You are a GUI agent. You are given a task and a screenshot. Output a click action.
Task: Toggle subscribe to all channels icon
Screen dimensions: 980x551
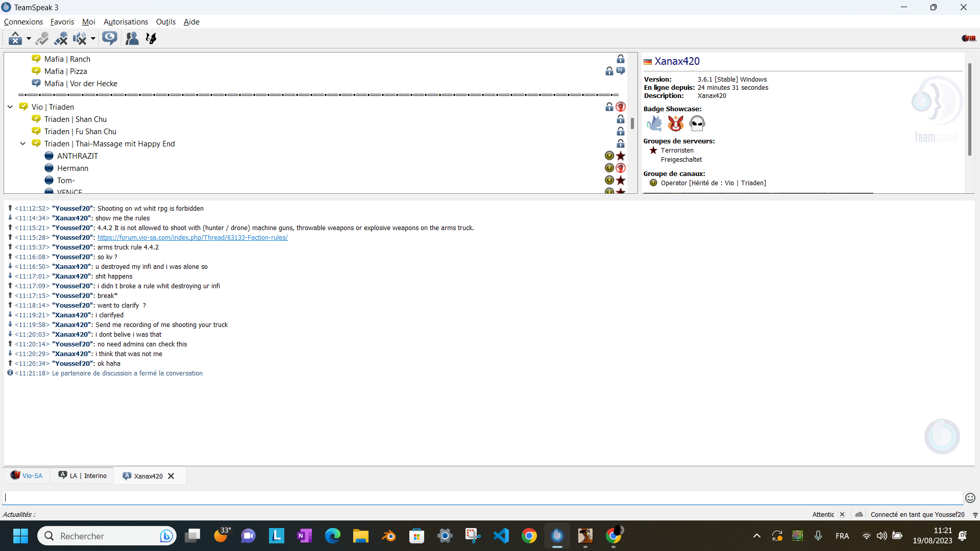click(x=109, y=38)
